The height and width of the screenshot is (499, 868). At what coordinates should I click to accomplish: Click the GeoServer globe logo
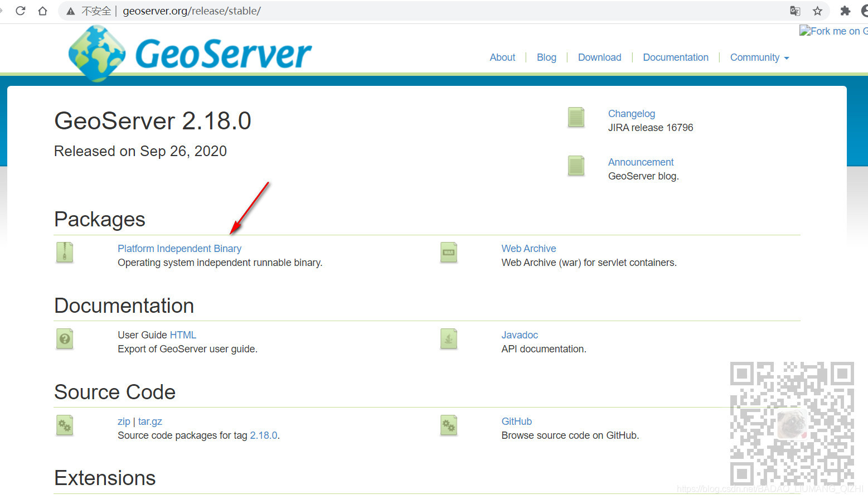(x=97, y=54)
